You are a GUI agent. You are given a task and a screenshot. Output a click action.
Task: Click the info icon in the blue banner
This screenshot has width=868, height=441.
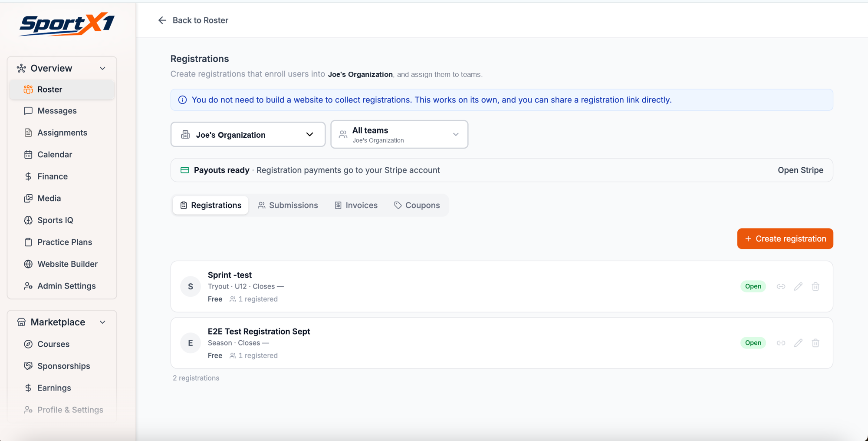pyautogui.click(x=183, y=100)
